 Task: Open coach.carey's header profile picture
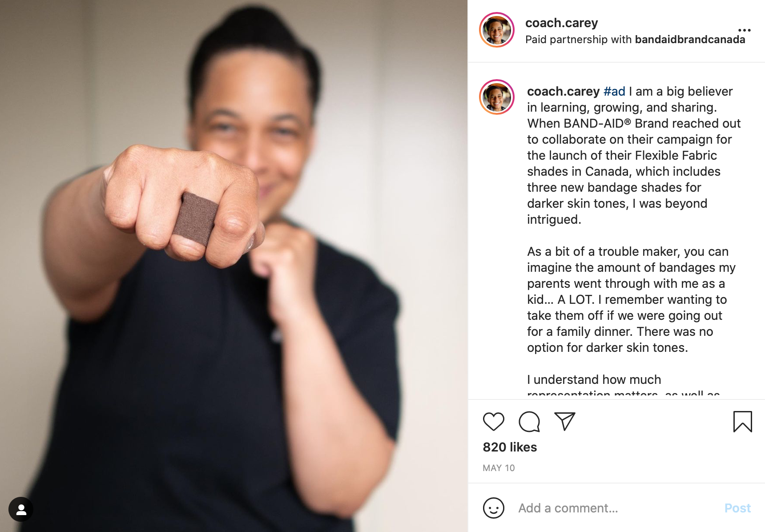(497, 30)
